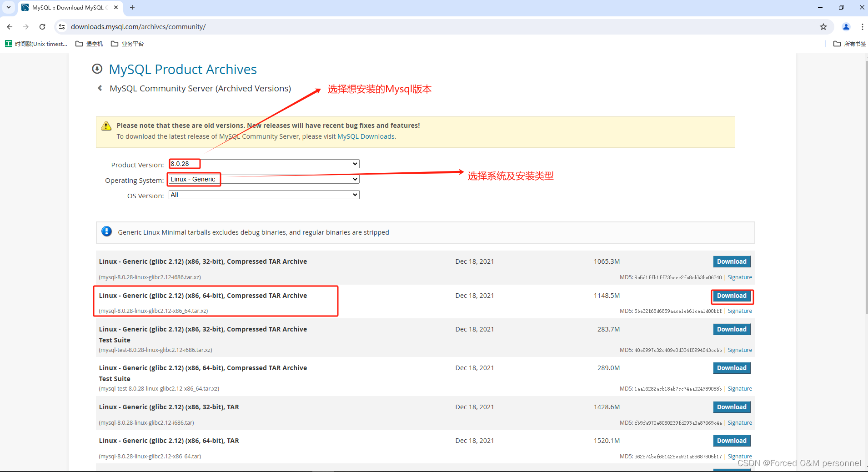Open the tab search chevron button

[x=9, y=7]
